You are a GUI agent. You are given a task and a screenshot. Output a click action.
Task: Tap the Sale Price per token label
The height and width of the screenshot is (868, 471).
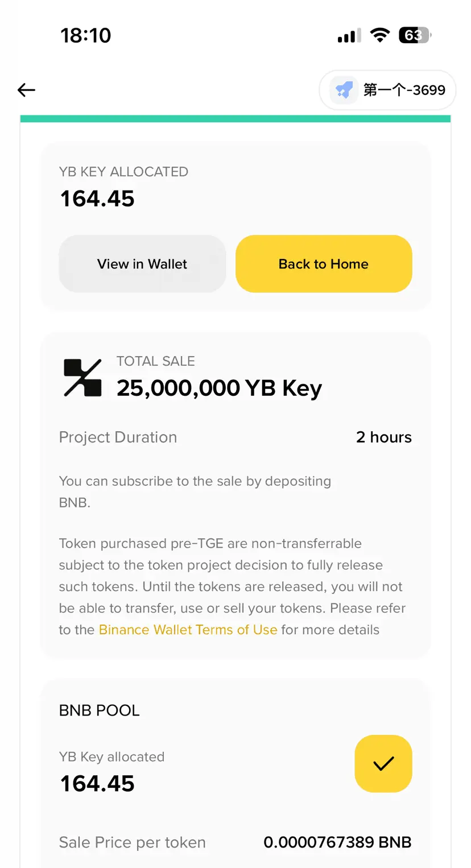click(x=132, y=842)
